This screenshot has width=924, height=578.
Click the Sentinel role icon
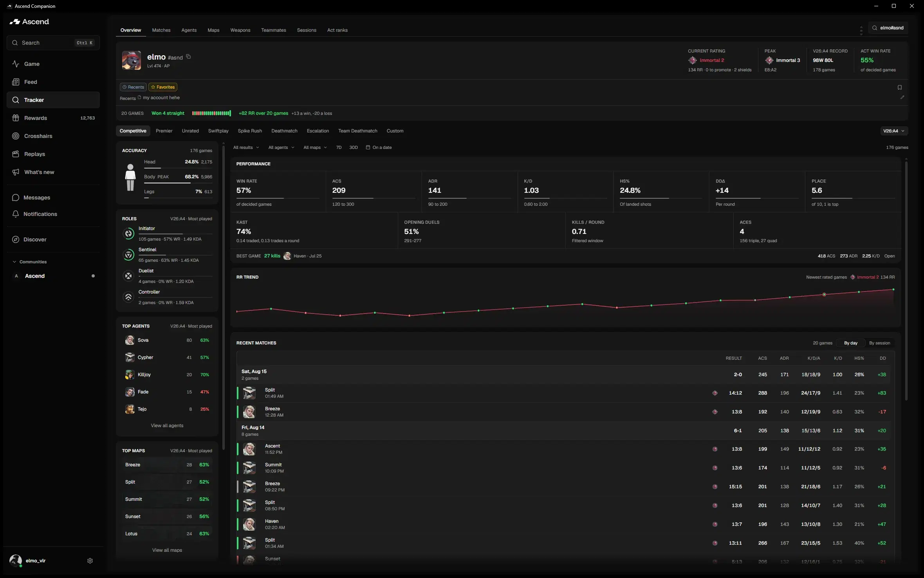pyautogui.click(x=128, y=255)
